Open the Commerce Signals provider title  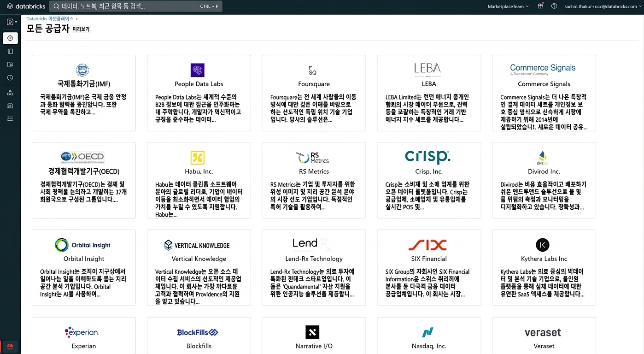pos(544,84)
